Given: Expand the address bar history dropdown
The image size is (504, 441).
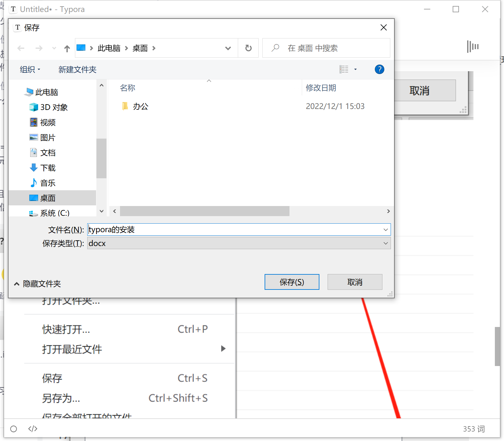Looking at the screenshot, I should pos(228,48).
